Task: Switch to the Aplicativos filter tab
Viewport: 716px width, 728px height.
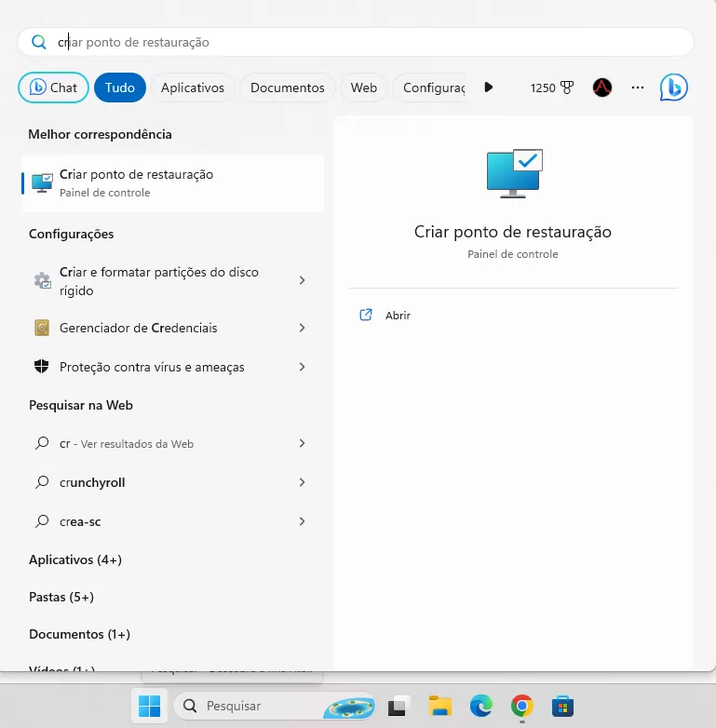Action: tap(192, 88)
